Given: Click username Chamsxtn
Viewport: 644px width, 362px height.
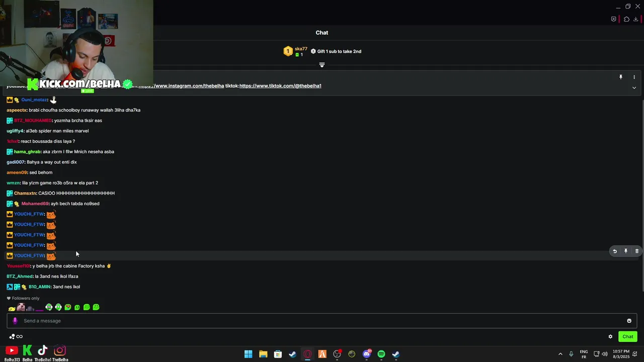Looking at the screenshot, I should tap(25, 193).
